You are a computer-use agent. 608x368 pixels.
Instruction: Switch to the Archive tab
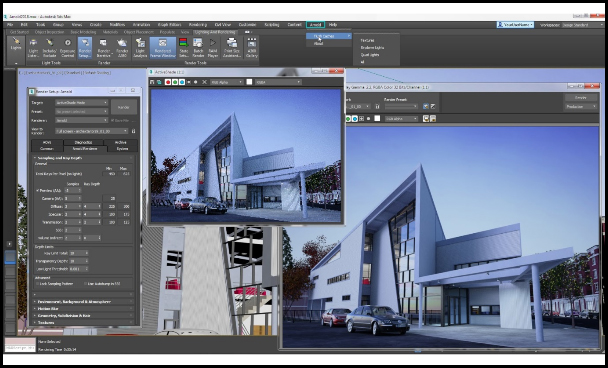coord(121,142)
